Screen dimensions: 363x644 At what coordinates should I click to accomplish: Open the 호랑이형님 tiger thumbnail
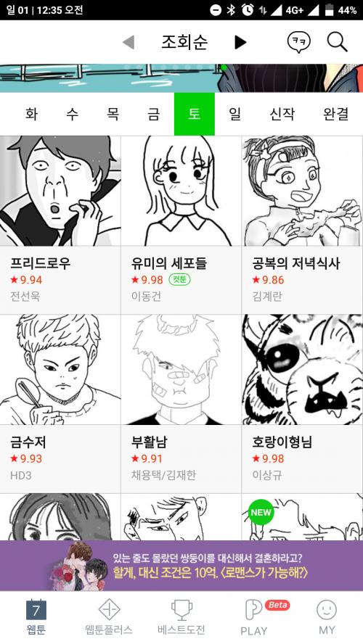coord(302,369)
